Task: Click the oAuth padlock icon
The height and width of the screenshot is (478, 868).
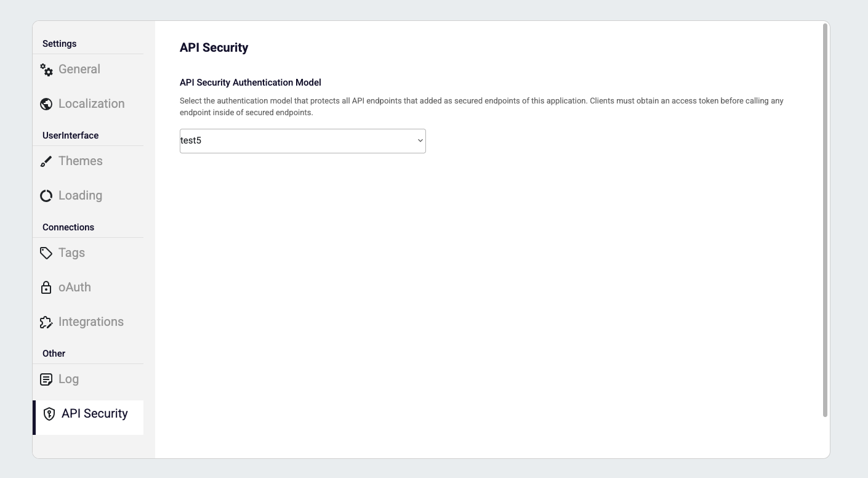Action: 46,288
